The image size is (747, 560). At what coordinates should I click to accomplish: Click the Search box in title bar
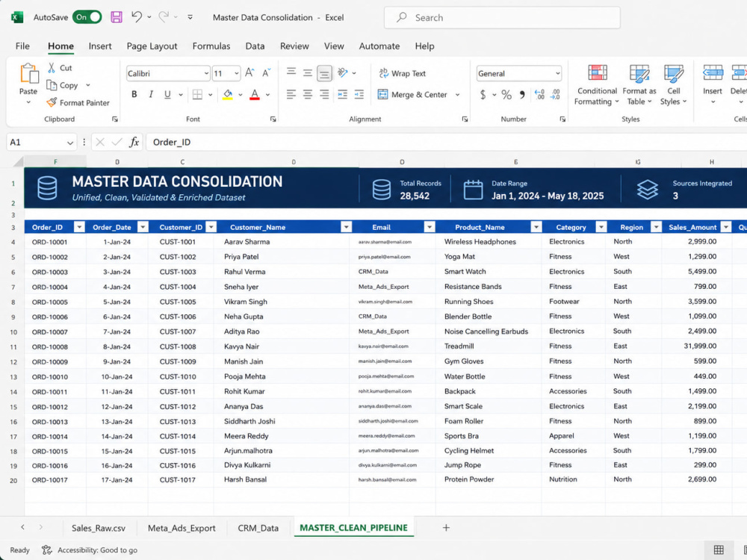pyautogui.click(x=502, y=18)
